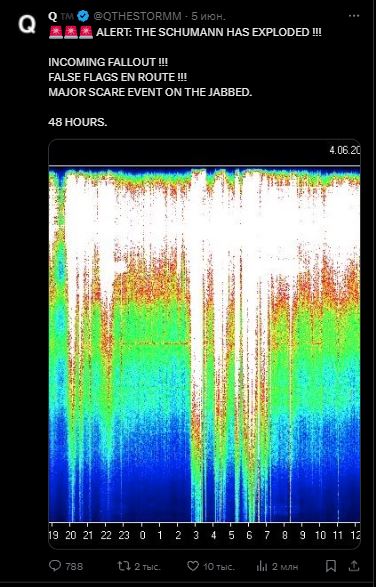Click the '10 тыс.' likes count

pyautogui.click(x=219, y=566)
